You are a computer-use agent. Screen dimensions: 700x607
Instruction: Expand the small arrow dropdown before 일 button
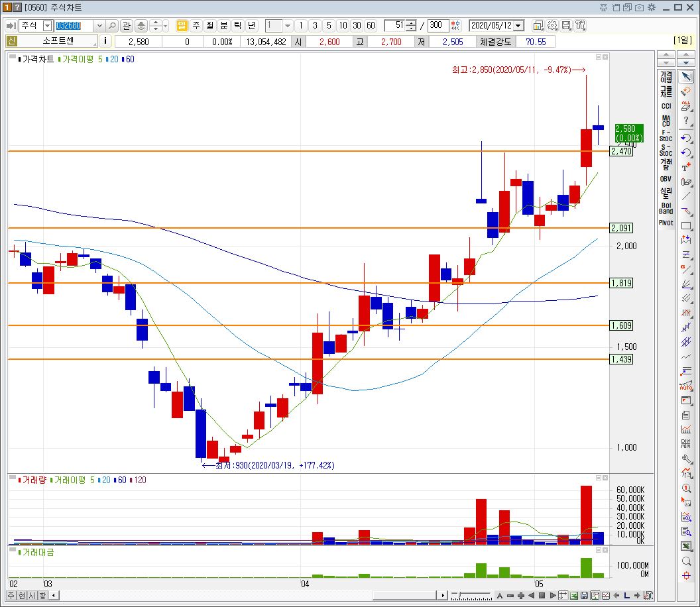tap(166, 26)
